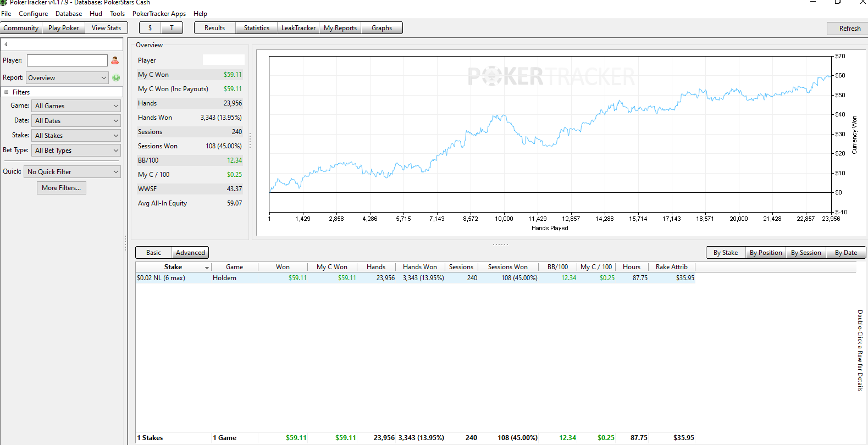The image size is (868, 445).
Task: Select the Statistics tab
Action: pos(257,28)
